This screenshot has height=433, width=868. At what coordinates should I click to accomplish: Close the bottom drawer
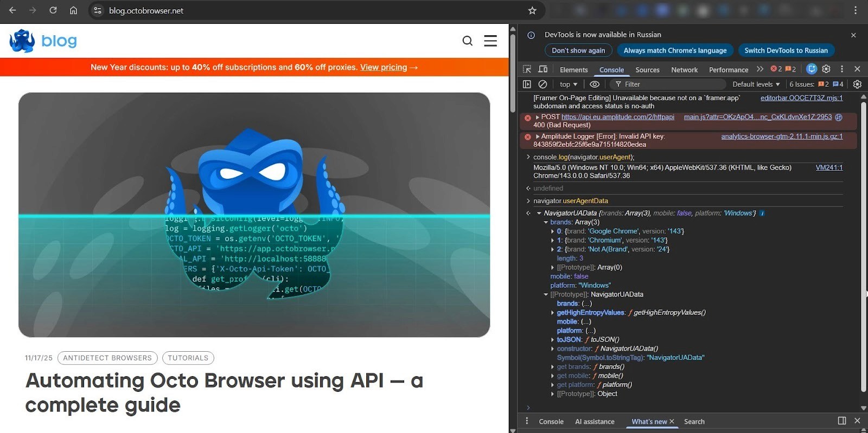point(857,421)
